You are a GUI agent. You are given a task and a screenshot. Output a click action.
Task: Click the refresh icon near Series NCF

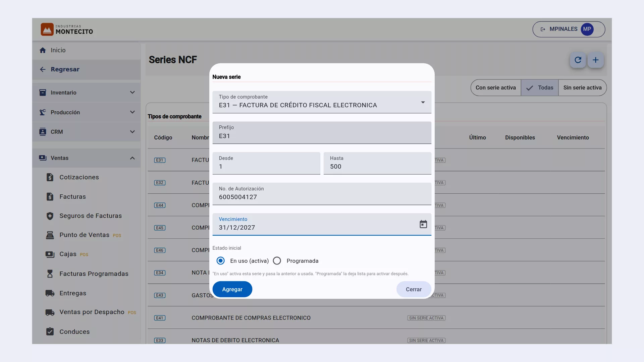[578, 60]
